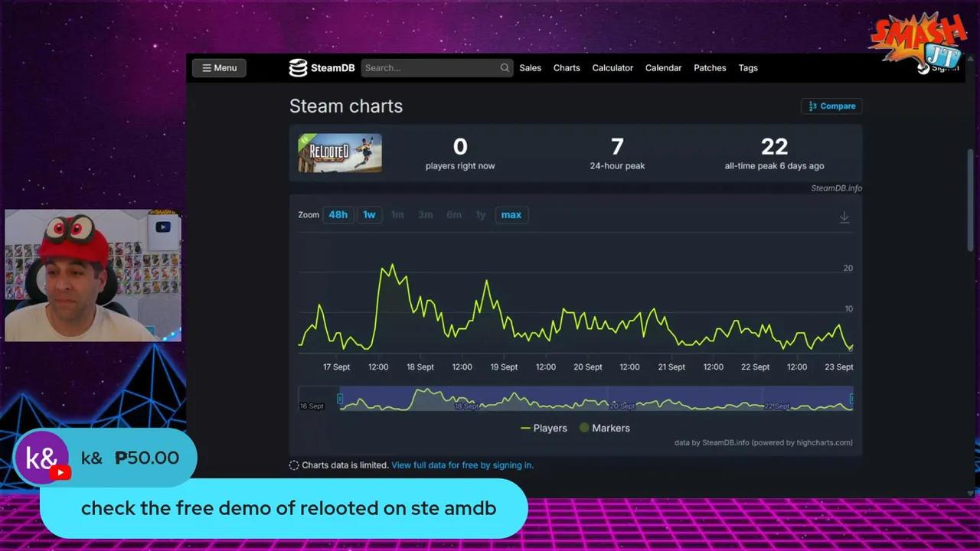This screenshot has height=551, width=980.
Task: Click the 'players right now' stat
Action: coord(460,153)
